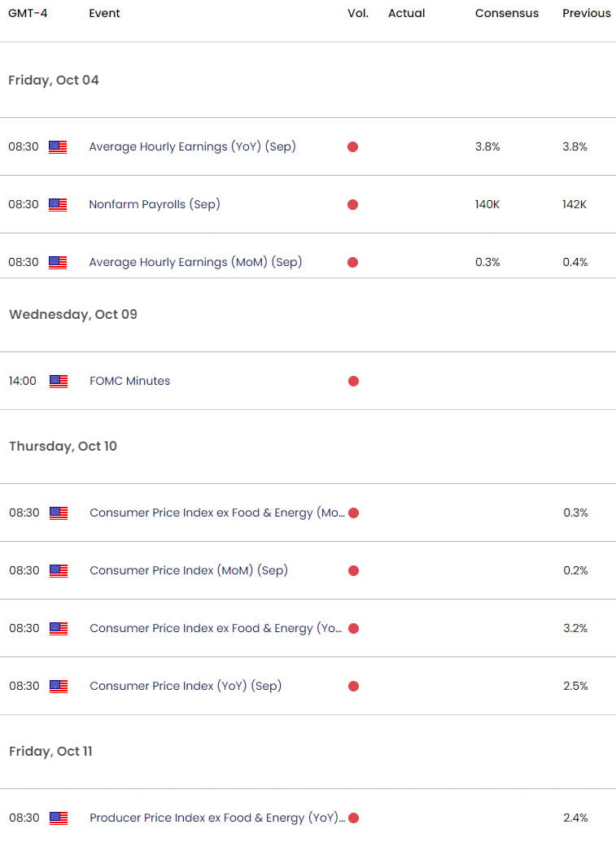Click the red volatility dot for Nonfarm Payrolls
616x842 pixels.
coord(352,205)
